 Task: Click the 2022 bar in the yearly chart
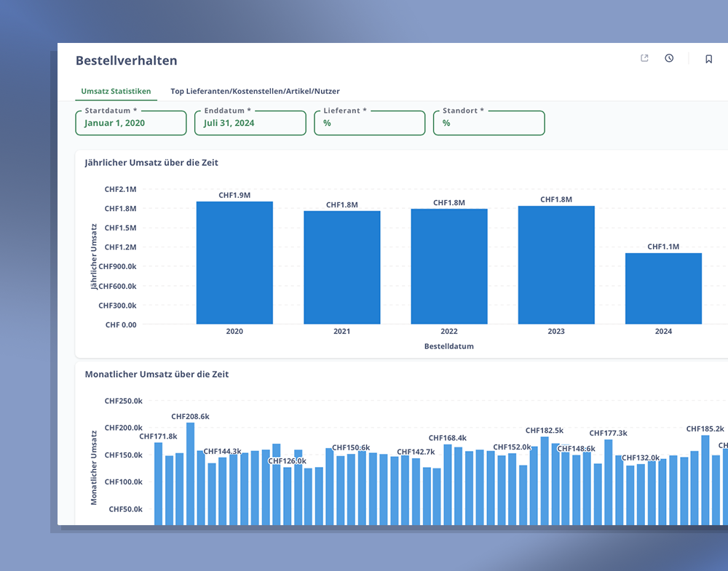(x=449, y=266)
